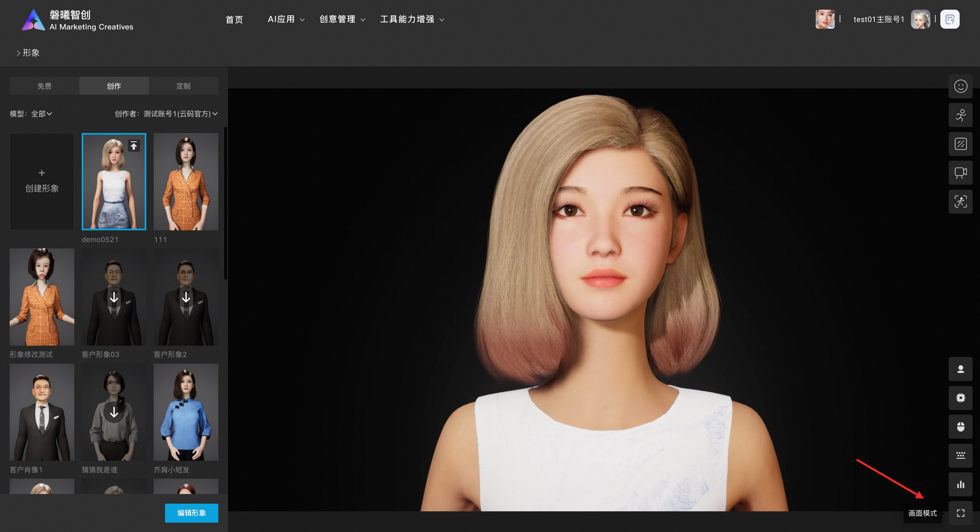Viewport: 980px width, 532px height.
Task: Toggle fullscreen picture mode icon
Action: tap(960, 513)
